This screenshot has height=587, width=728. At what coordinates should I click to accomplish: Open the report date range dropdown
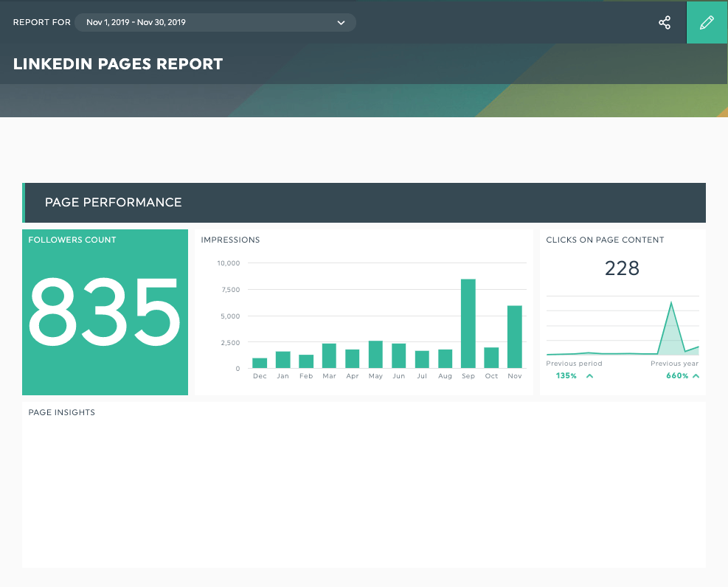215,22
